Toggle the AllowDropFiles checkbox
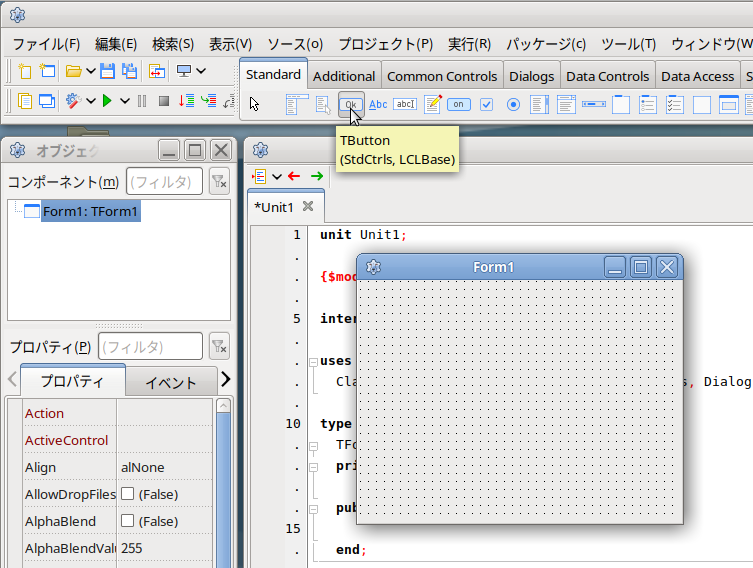 pos(128,494)
